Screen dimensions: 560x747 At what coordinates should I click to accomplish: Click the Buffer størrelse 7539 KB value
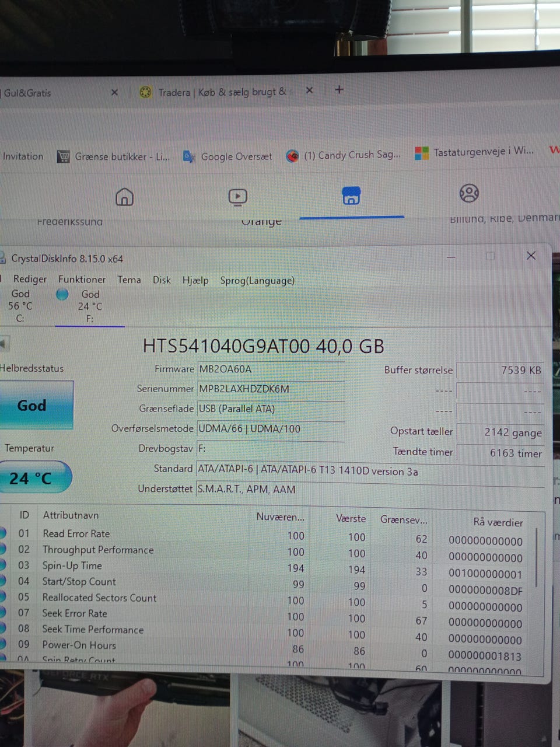[501, 370]
